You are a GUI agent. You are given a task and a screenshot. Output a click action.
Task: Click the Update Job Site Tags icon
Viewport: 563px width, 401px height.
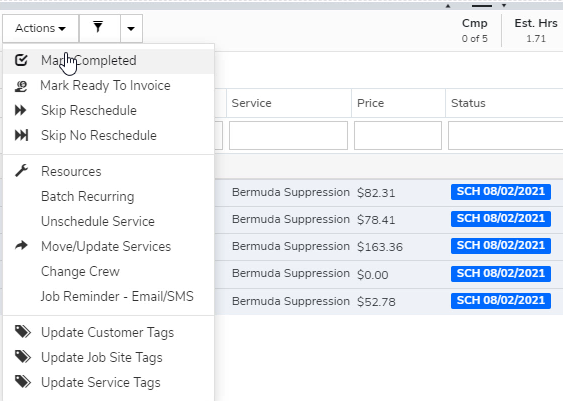coord(23,357)
